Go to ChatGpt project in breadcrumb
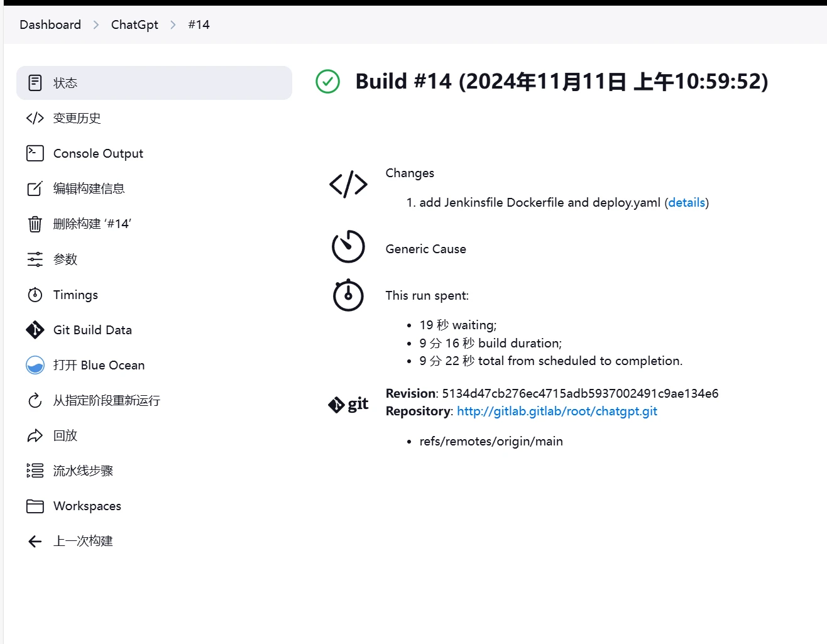This screenshot has height=644, width=827. coord(134,25)
